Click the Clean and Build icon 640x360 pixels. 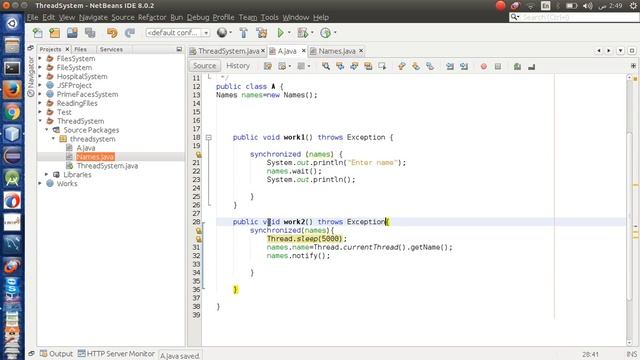click(x=262, y=33)
